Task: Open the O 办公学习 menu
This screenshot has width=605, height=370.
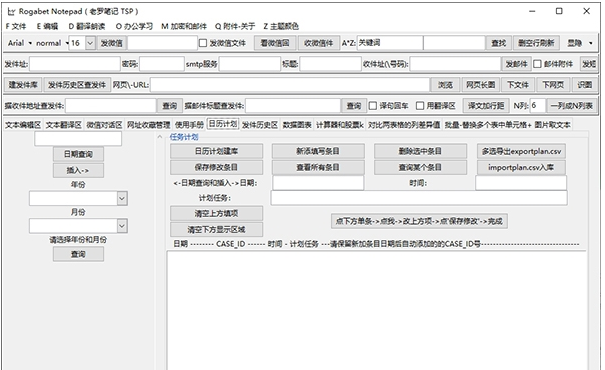Action: (x=134, y=26)
